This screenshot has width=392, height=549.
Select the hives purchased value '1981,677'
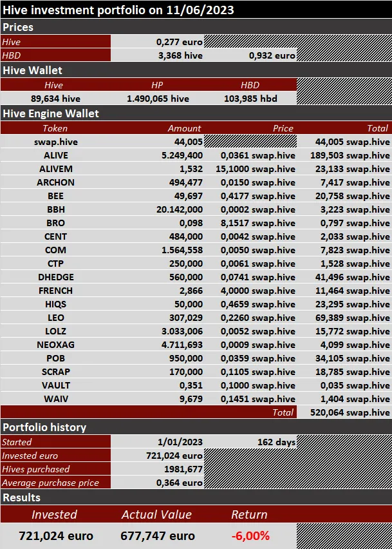pos(183,469)
